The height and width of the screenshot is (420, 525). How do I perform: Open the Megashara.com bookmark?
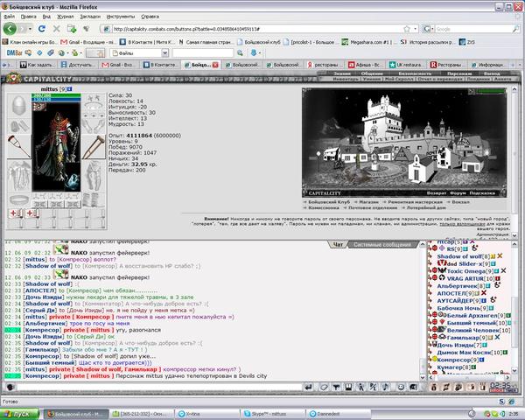[367, 42]
